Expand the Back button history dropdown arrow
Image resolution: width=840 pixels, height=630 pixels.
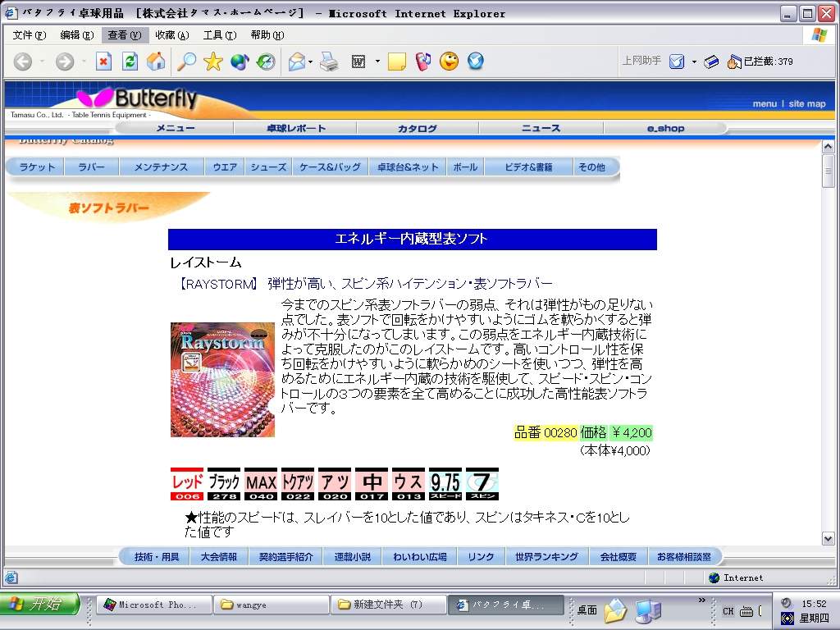pos(42,62)
